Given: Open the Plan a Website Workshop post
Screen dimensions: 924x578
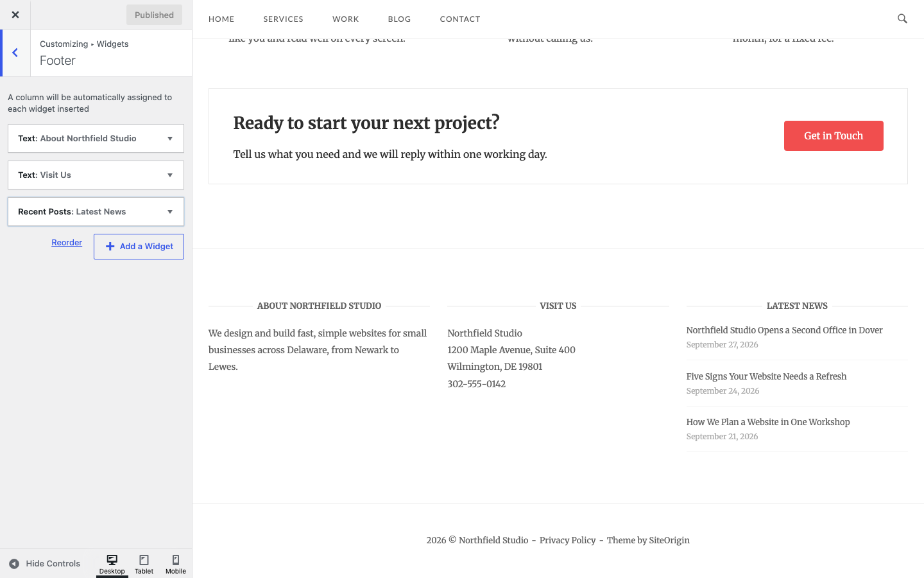Looking at the screenshot, I should tap(768, 422).
